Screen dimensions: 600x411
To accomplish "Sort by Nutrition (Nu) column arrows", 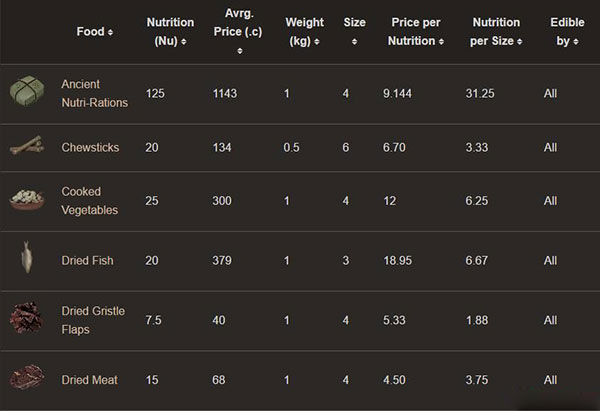I will [x=184, y=42].
